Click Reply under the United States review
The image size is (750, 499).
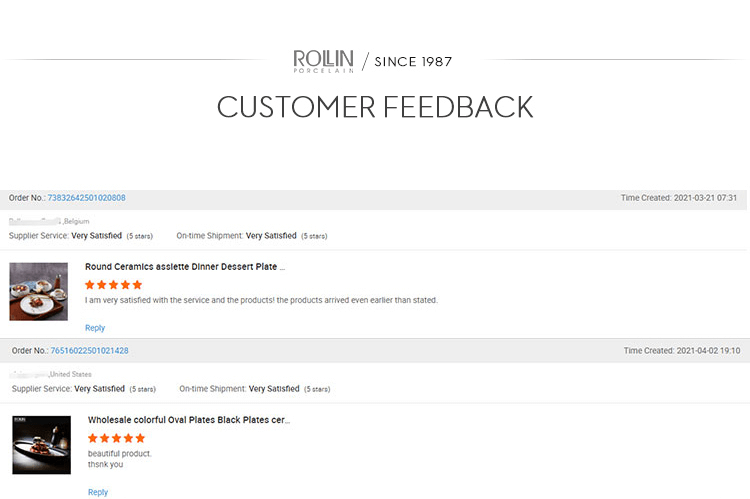coord(98,492)
